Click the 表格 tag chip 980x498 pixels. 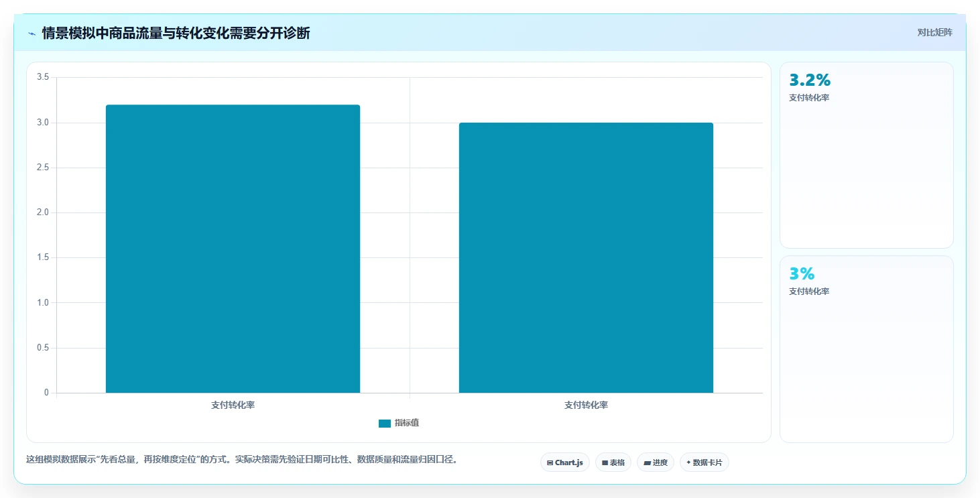pos(613,462)
